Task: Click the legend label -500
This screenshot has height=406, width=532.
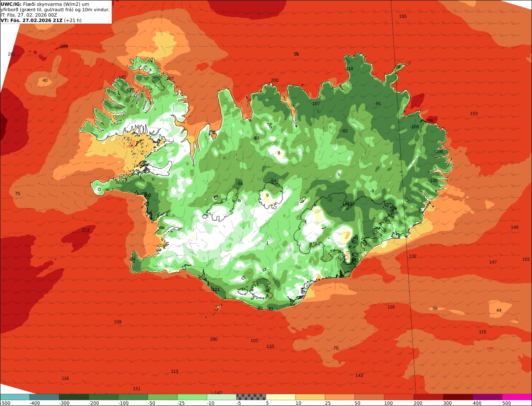Action: coord(5,403)
